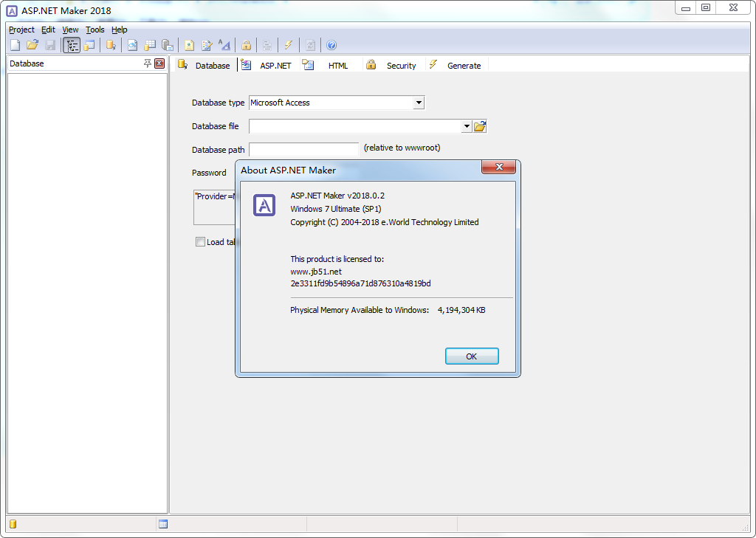Click the table grid with cylinder toolbar icon

click(x=150, y=45)
